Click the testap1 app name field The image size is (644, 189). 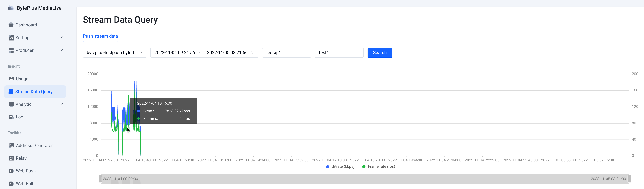tap(286, 53)
